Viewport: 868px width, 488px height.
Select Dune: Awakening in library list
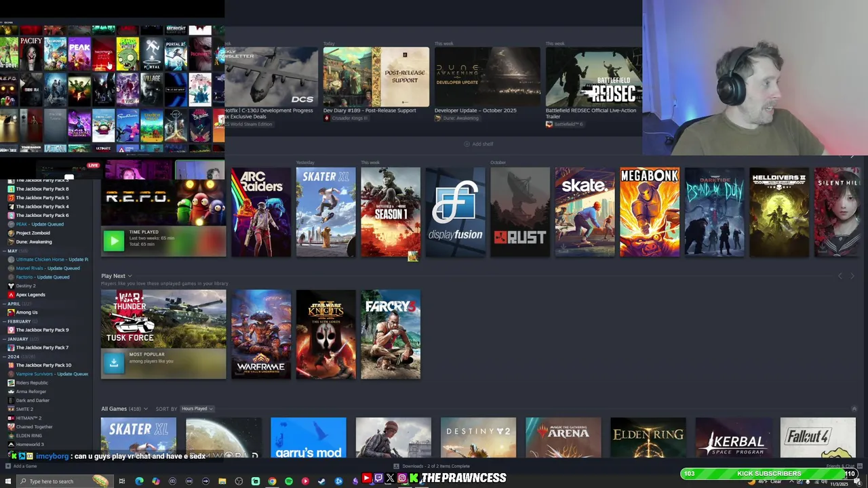[33, 241]
